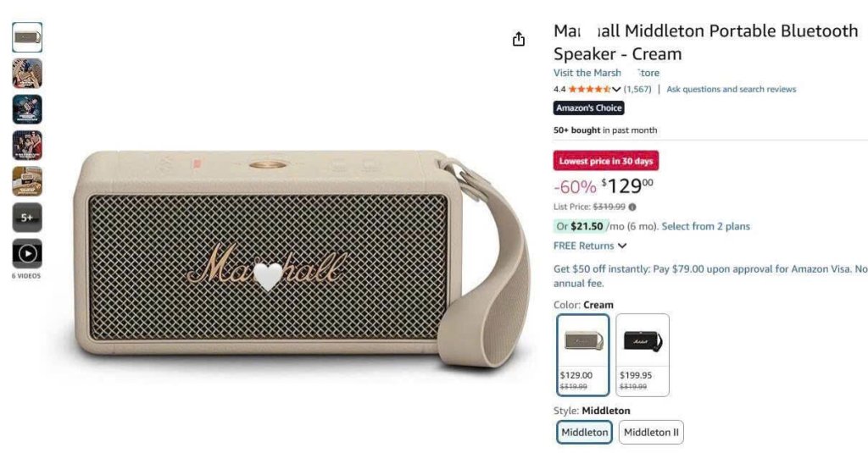View the third product thumbnail

coord(27,109)
